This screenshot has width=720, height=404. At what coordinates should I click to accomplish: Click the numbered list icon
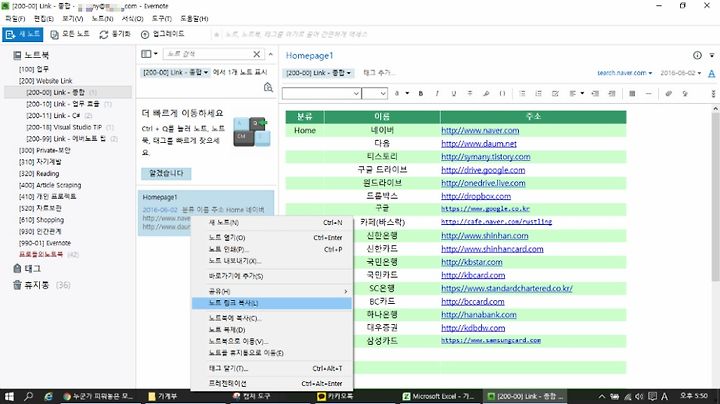tap(538, 94)
